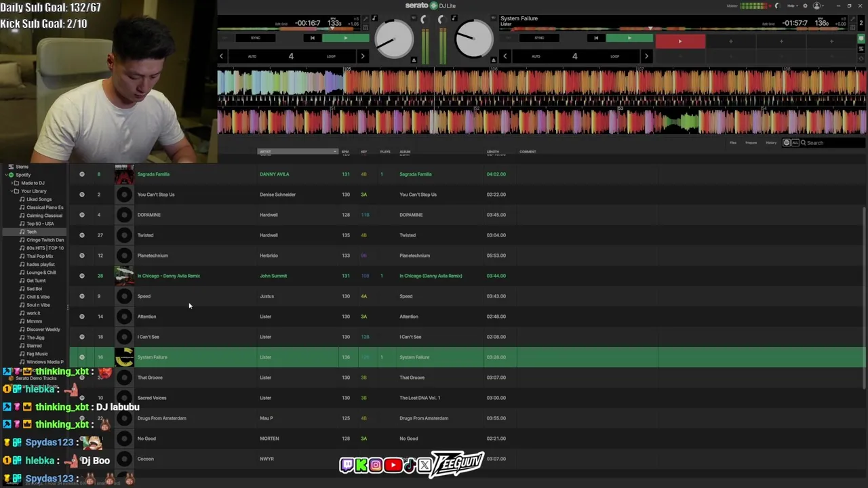Viewport: 868px width, 488px height.
Task: Sort by ARTIST column header
Action: click(x=298, y=152)
